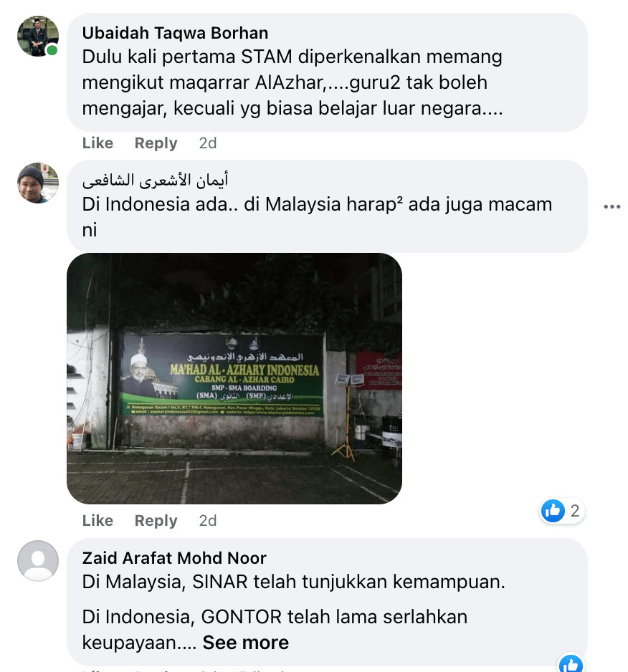The height and width of the screenshot is (672, 628).
Task: Click the 2d timestamp under Ubaidah's comment
Action: [208, 143]
